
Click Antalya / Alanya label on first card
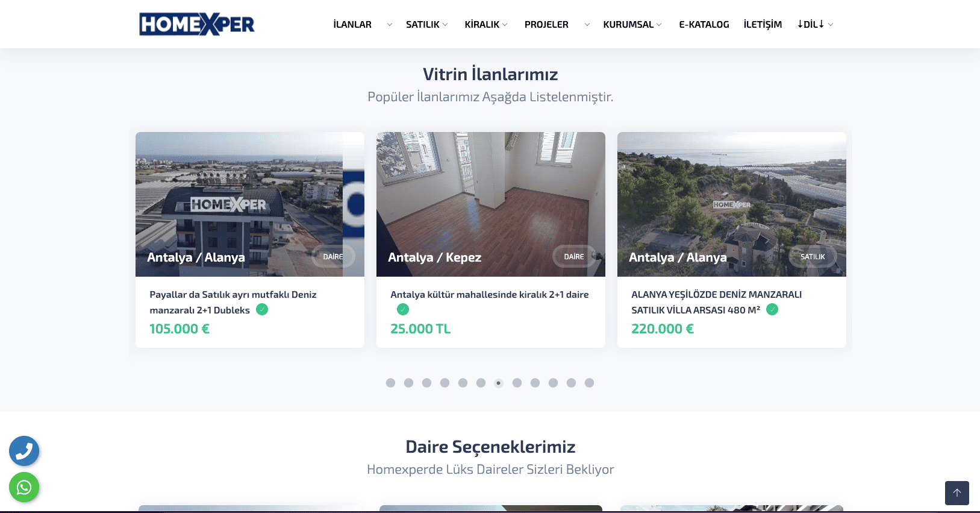point(196,257)
